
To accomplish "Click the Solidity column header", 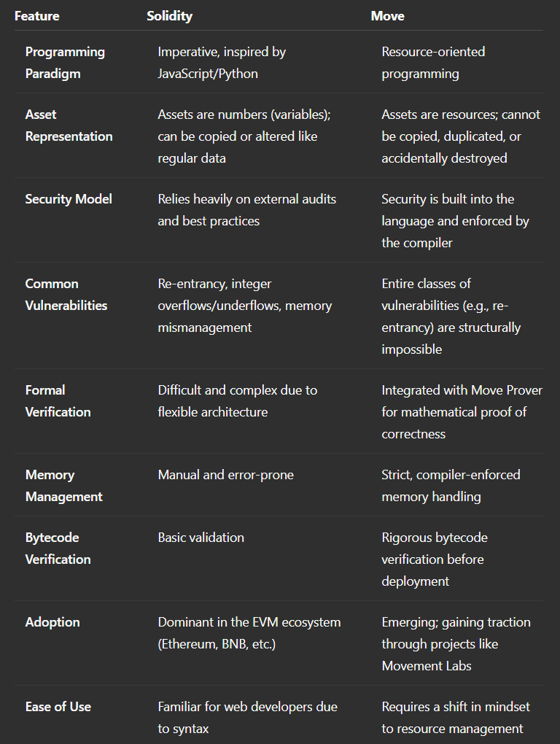I will (169, 16).
